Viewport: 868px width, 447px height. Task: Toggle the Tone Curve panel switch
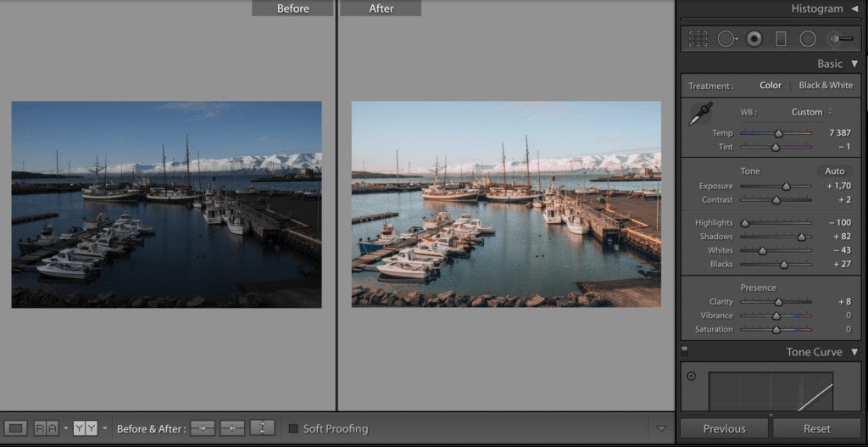[x=684, y=349]
